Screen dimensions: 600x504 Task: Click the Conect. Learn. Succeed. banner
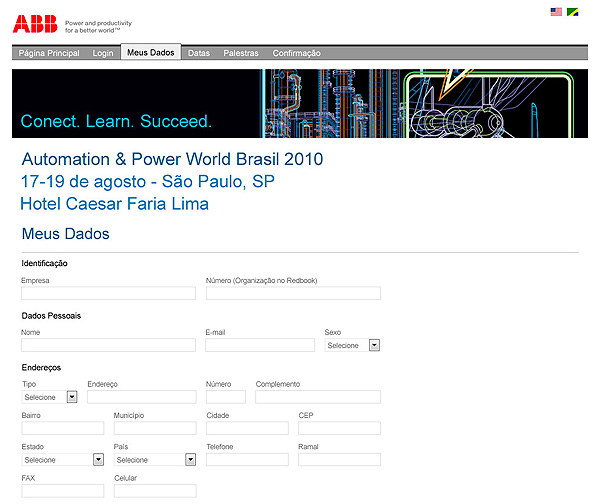tap(300, 103)
